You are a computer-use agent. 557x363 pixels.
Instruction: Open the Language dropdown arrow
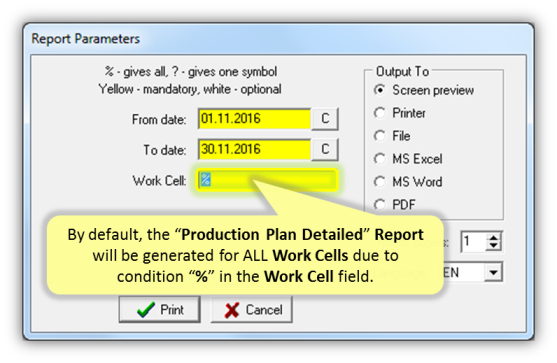pos(493,272)
